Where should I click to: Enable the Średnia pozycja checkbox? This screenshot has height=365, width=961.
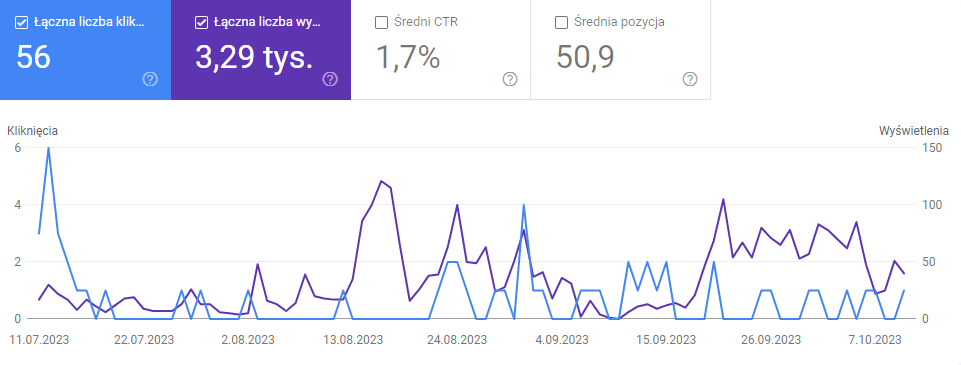[x=560, y=23]
